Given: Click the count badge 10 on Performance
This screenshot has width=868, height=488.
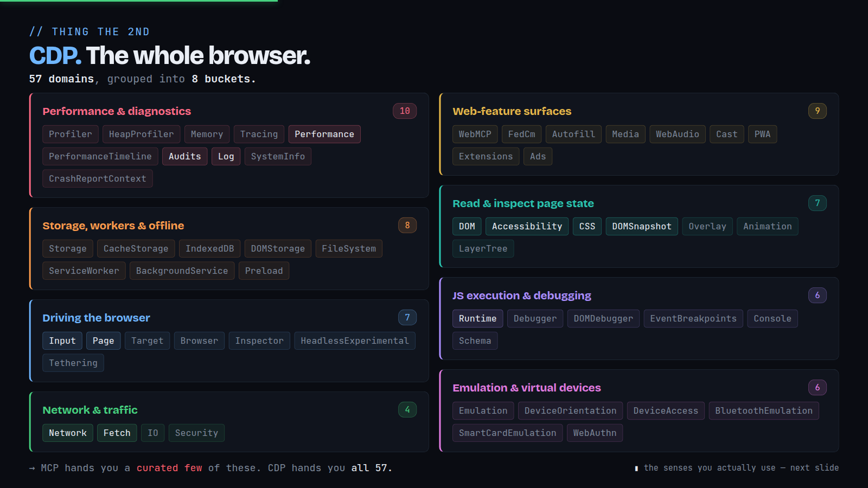Looking at the screenshot, I should click(405, 111).
